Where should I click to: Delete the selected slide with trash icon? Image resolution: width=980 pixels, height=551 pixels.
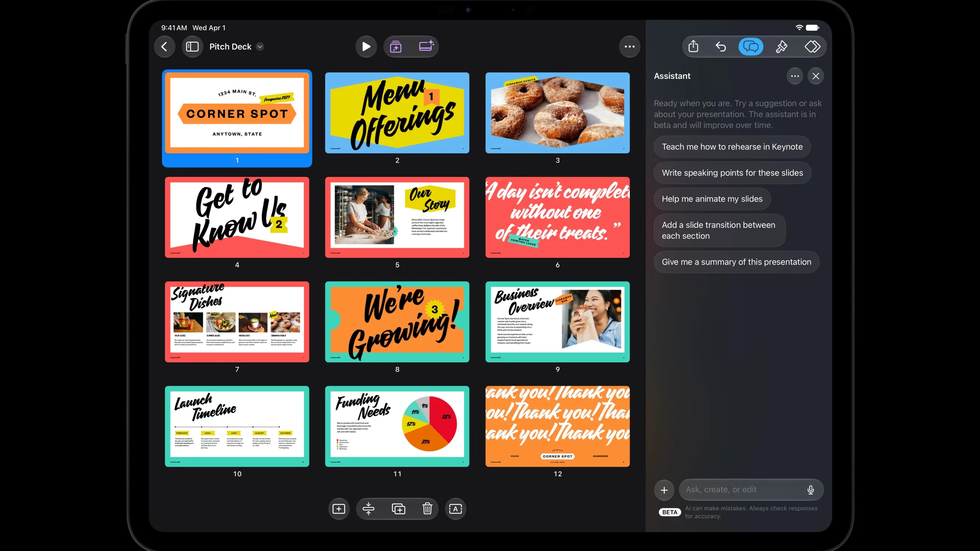pyautogui.click(x=427, y=509)
